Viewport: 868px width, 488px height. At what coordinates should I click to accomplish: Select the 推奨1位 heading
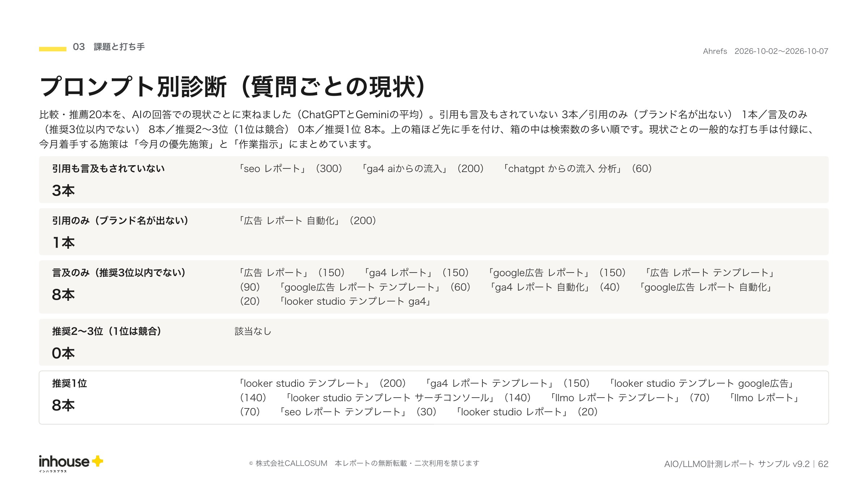[70, 383]
